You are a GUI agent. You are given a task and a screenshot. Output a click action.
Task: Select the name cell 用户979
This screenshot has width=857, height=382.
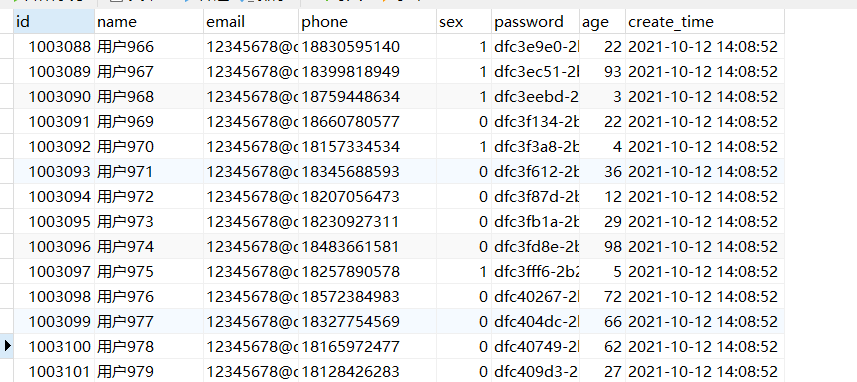(149, 371)
